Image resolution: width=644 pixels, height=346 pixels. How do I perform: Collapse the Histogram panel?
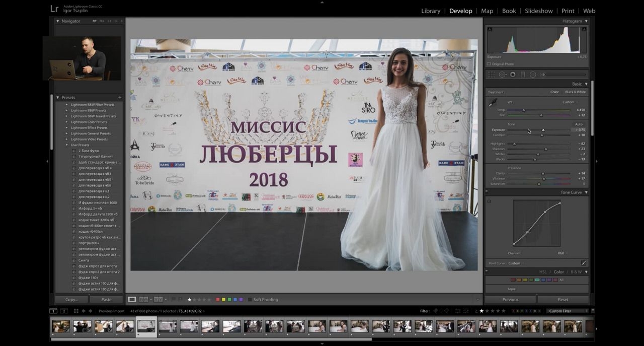coord(586,21)
